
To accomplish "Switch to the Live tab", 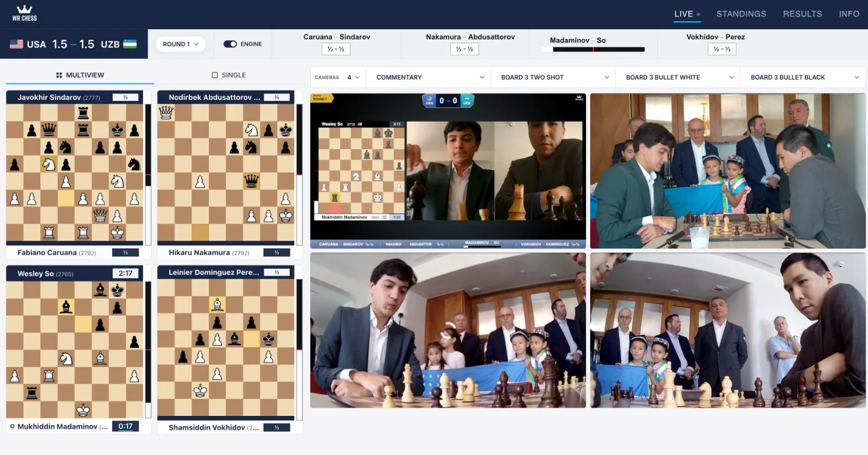I will [x=687, y=14].
